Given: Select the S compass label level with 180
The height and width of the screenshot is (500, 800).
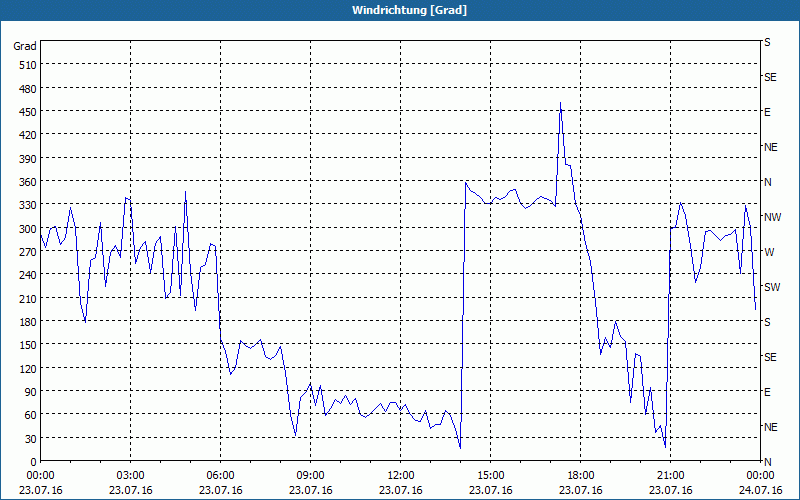Looking at the screenshot, I should (767, 322).
